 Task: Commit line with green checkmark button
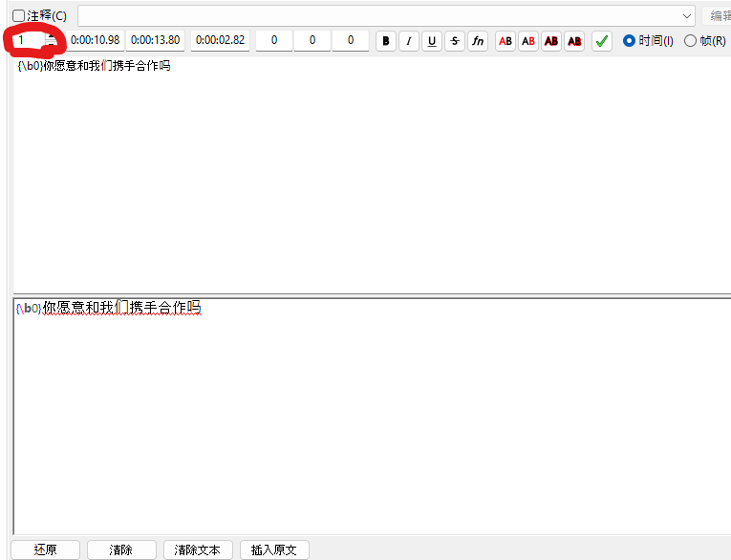point(602,41)
